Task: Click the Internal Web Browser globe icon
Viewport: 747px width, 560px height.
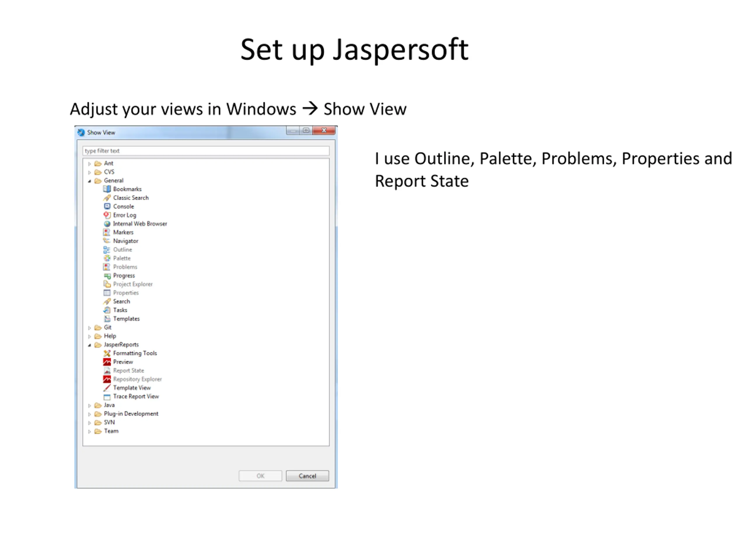Action: click(x=107, y=224)
